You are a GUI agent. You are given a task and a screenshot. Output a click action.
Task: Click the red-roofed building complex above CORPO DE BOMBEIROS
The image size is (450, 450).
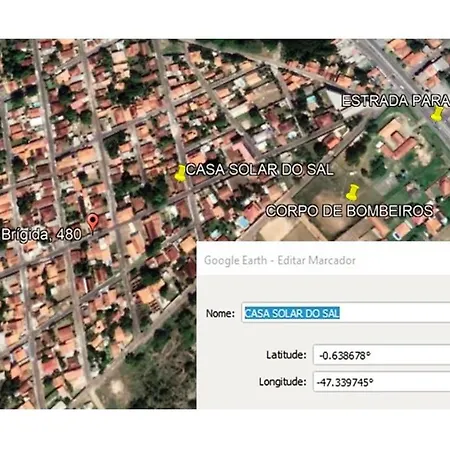click(398, 139)
